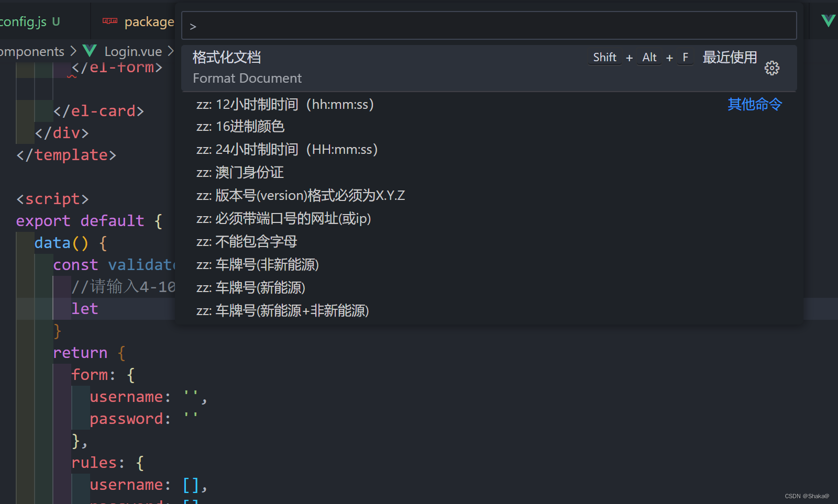This screenshot has height=504, width=838.
Task: Click Vue logo at top right corner
Action: pos(829,20)
